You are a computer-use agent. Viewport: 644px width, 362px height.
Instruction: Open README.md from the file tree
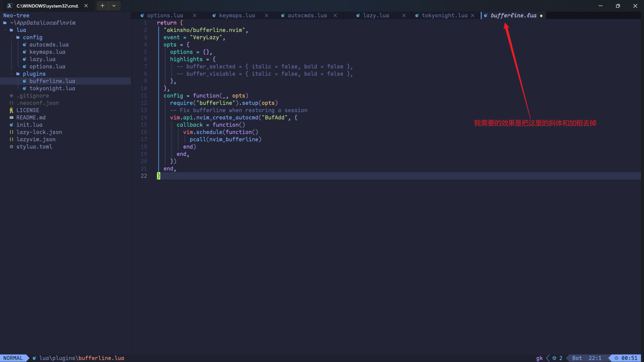pyautogui.click(x=31, y=117)
